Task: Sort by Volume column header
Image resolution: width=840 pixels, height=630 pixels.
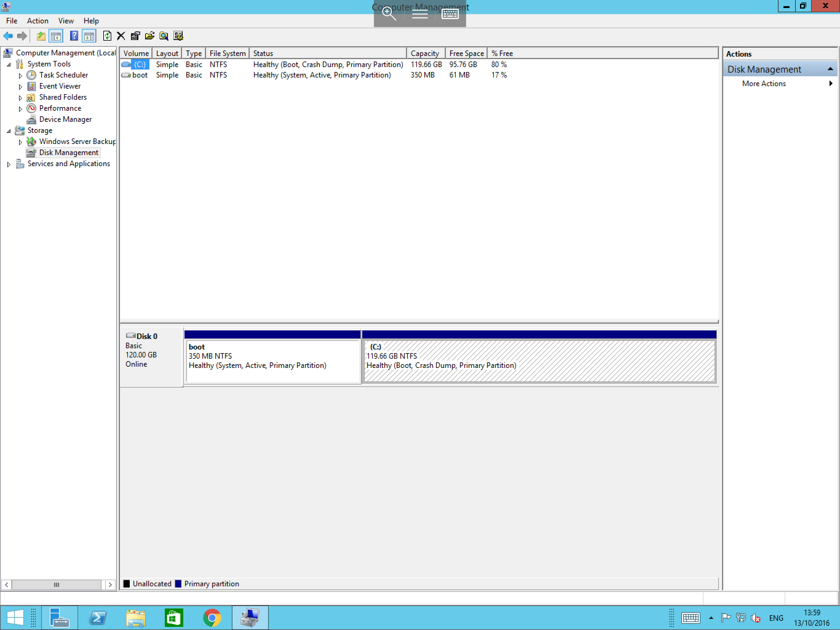Action: tap(136, 53)
